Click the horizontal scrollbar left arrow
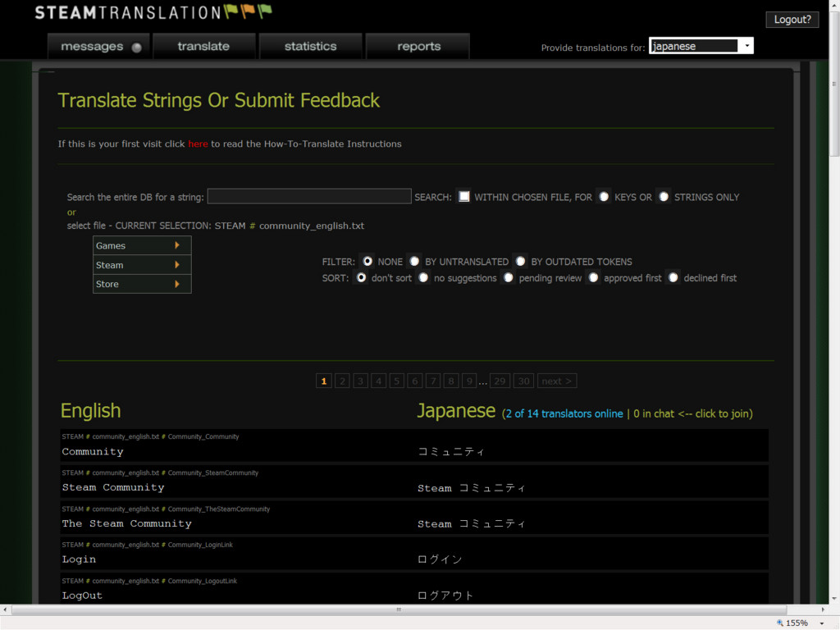The image size is (840, 630). pos(5,609)
